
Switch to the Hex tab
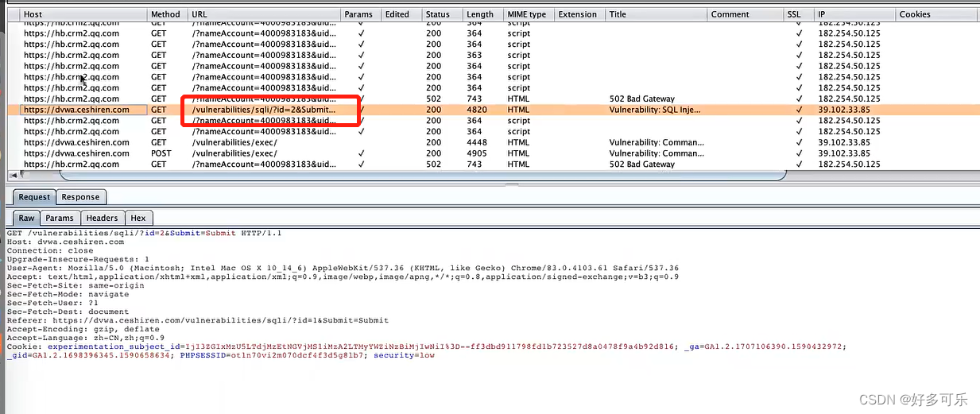pos(138,218)
